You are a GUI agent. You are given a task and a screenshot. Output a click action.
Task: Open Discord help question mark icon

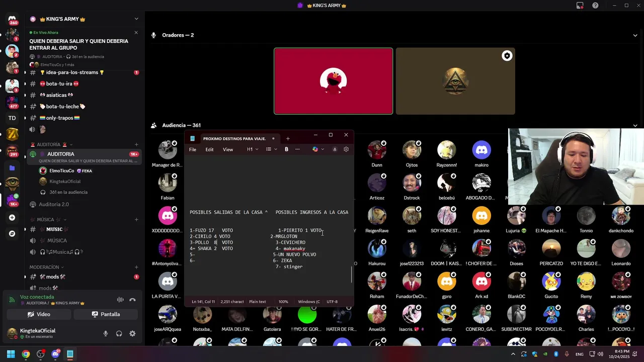click(595, 6)
